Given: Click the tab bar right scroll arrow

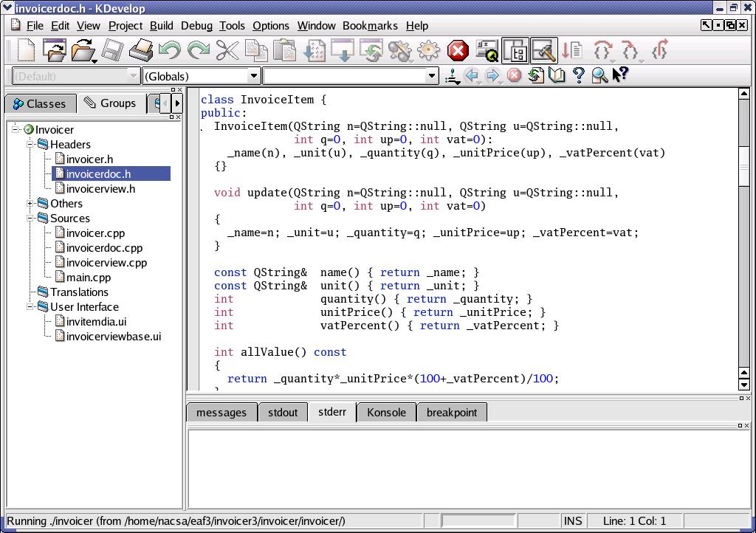Looking at the screenshot, I should [x=177, y=103].
